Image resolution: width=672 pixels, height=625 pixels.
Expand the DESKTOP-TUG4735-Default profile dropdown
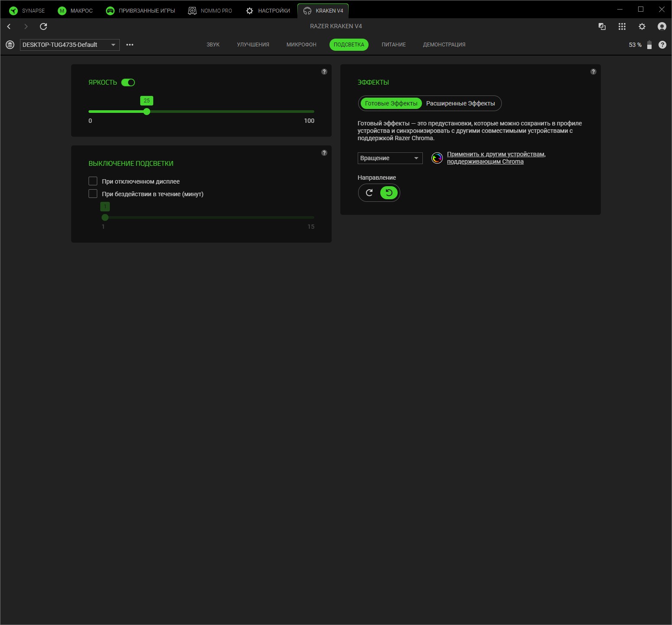point(69,45)
